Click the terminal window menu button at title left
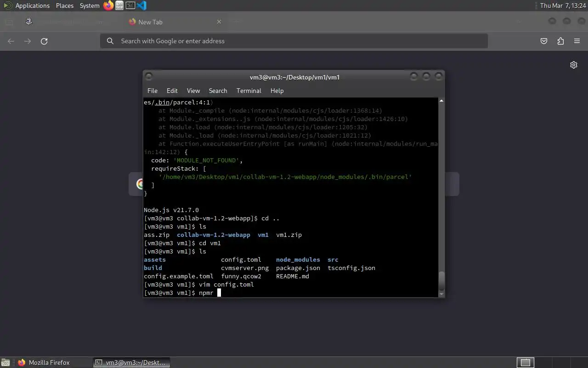Viewport: 588px width, 368px height. [148, 76]
